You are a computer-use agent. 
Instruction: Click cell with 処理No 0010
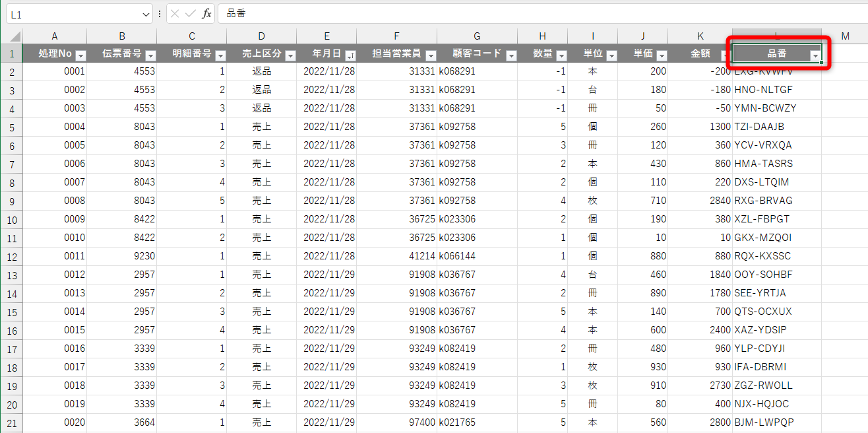click(x=55, y=238)
